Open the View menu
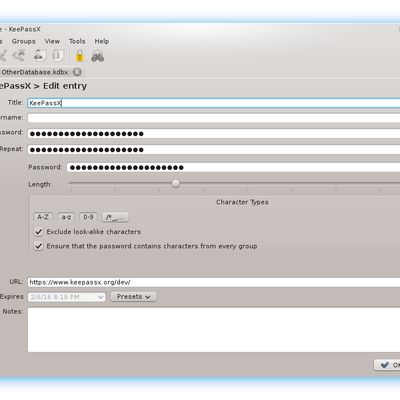Screen dimensions: 400x400 (52, 41)
